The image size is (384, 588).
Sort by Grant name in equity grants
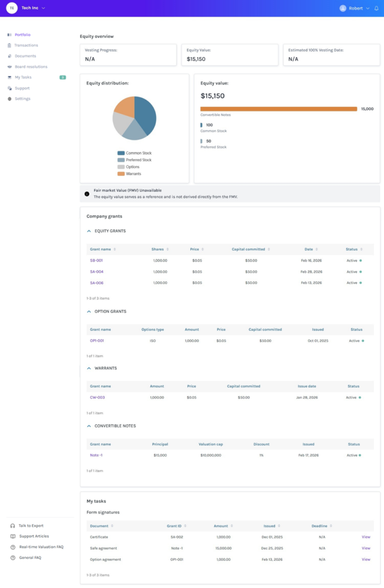(115, 249)
